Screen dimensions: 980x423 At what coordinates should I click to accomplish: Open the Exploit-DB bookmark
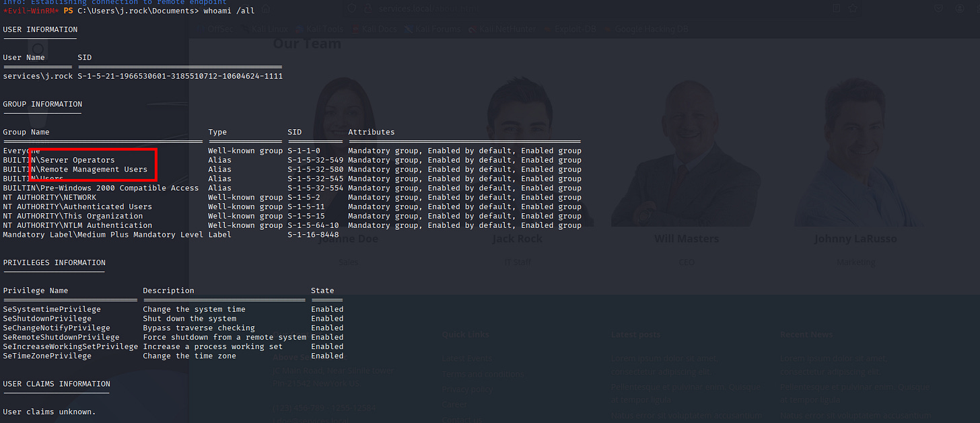pyautogui.click(x=576, y=30)
